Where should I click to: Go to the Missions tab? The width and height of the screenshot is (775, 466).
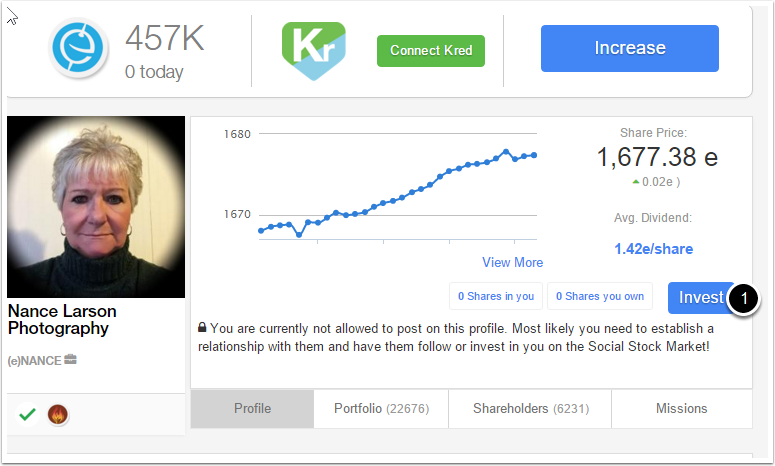click(681, 408)
